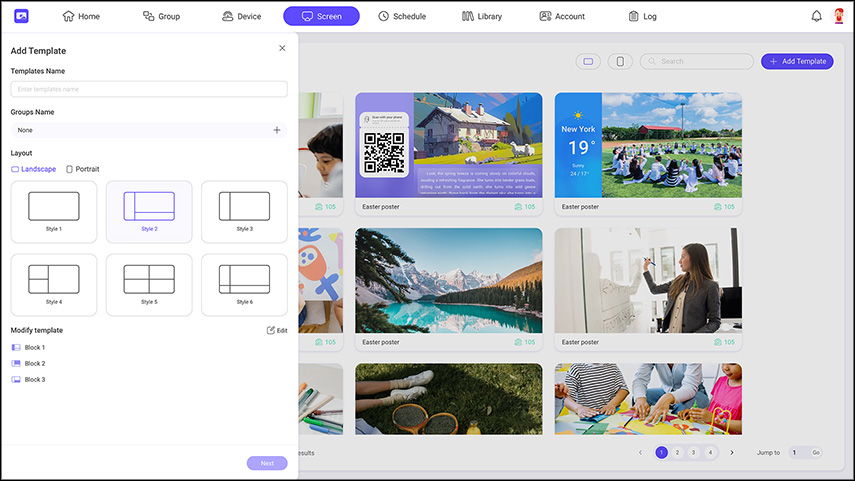The width and height of the screenshot is (855, 481).
Task: Open the mountain lake poster thumbnail
Action: [x=449, y=280]
